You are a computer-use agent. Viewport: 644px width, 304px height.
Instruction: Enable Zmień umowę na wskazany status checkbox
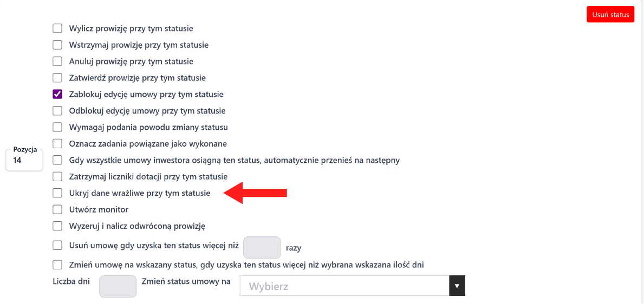[57, 265]
